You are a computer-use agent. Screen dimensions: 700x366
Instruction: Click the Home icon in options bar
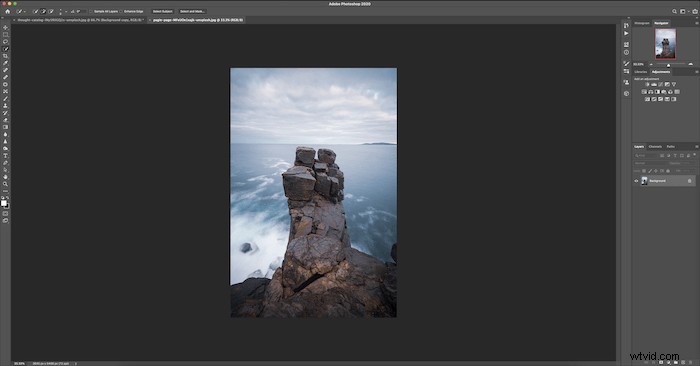coord(8,11)
